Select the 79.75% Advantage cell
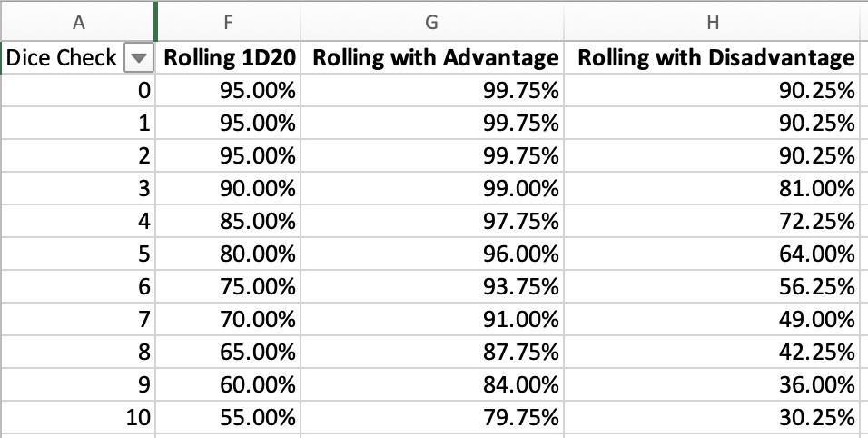868x438 pixels. click(x=434, y=418)
